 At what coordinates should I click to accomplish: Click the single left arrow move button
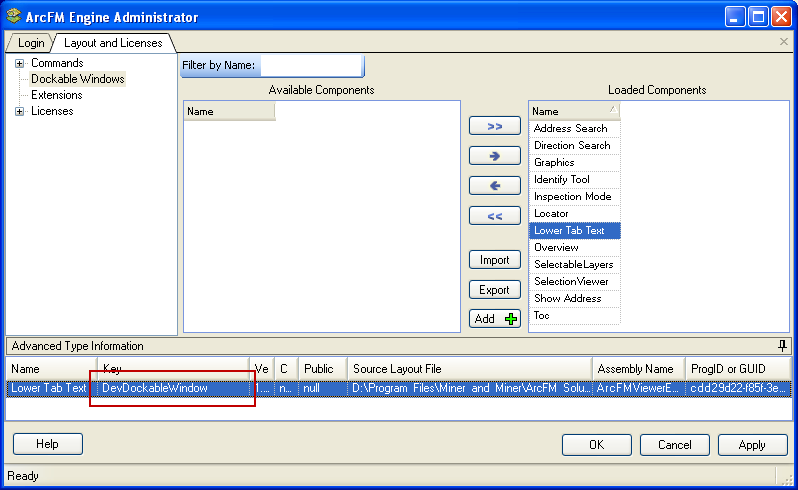pos(495,186)
